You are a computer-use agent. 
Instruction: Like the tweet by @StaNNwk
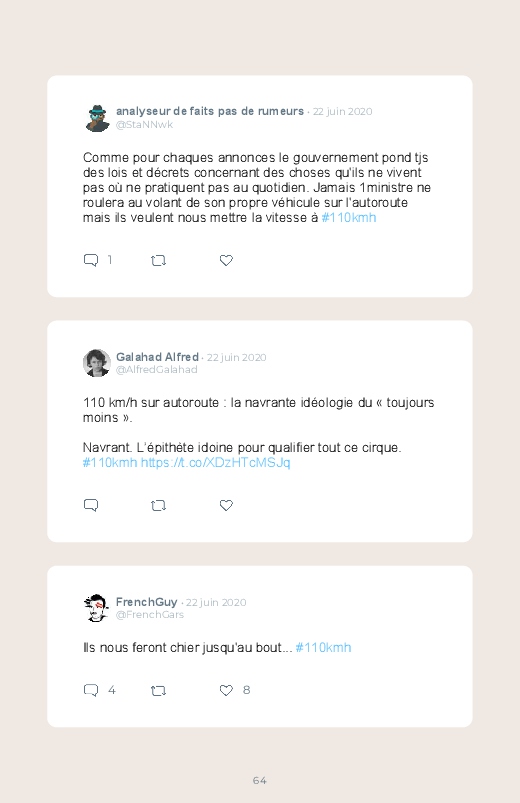(226, 260)
